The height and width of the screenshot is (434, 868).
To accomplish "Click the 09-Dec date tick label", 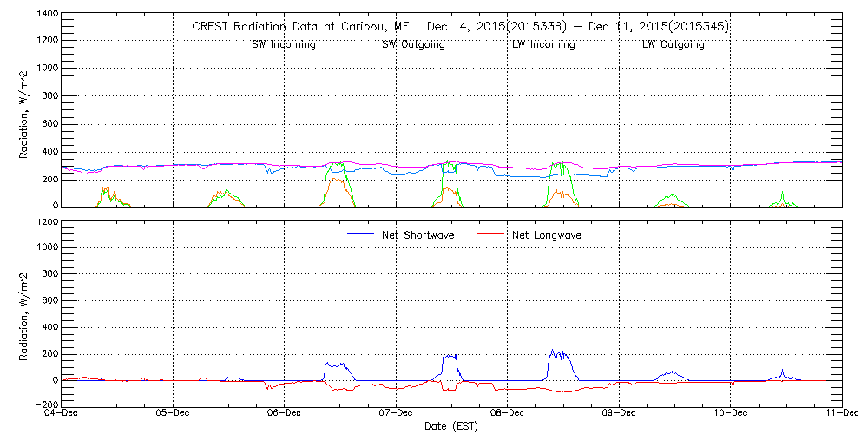I will (619, 414).
